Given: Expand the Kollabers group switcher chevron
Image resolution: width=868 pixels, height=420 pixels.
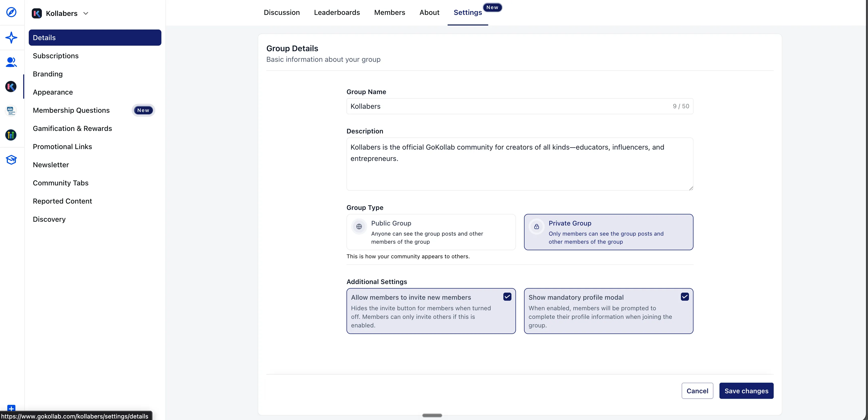Looking at the screenshot, I should click(x=85, y=13).
